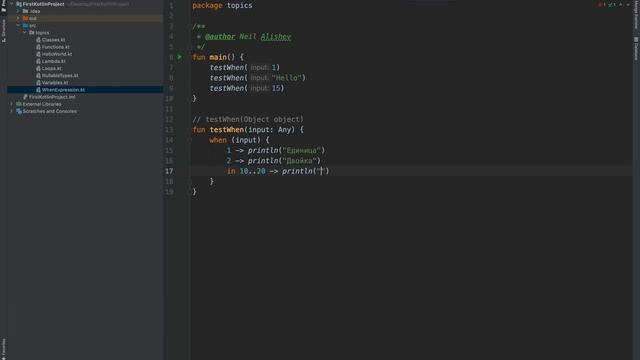Expand the out folder
640x360 pixels.
[x=18, y=18]
